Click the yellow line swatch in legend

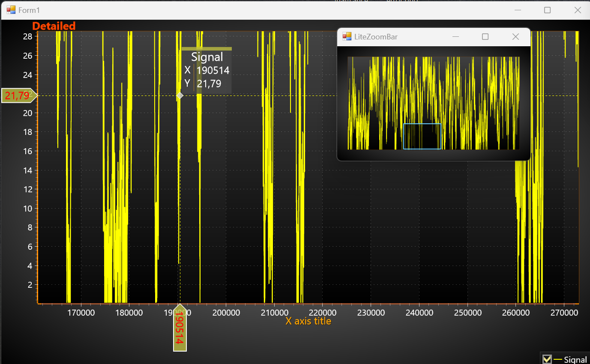[558, 359]
